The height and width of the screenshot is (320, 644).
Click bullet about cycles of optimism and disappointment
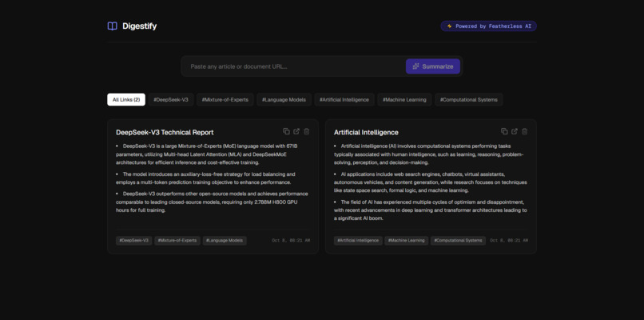tap(431, 210)
